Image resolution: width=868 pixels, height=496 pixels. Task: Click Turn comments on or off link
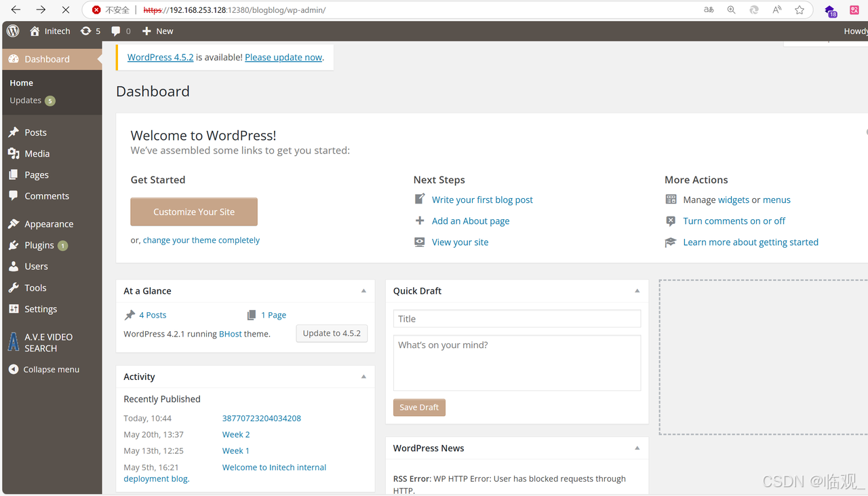[x=734, y=221]
